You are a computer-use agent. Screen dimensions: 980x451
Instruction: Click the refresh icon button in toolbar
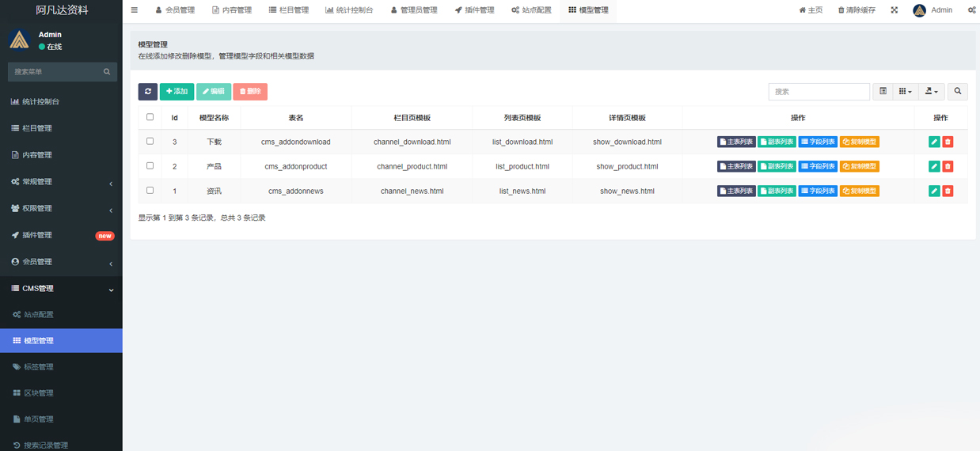pos(147,92)
